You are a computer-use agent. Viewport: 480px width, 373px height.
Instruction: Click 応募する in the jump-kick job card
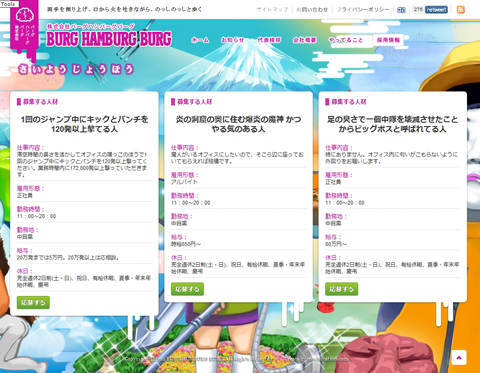point(33,302)
